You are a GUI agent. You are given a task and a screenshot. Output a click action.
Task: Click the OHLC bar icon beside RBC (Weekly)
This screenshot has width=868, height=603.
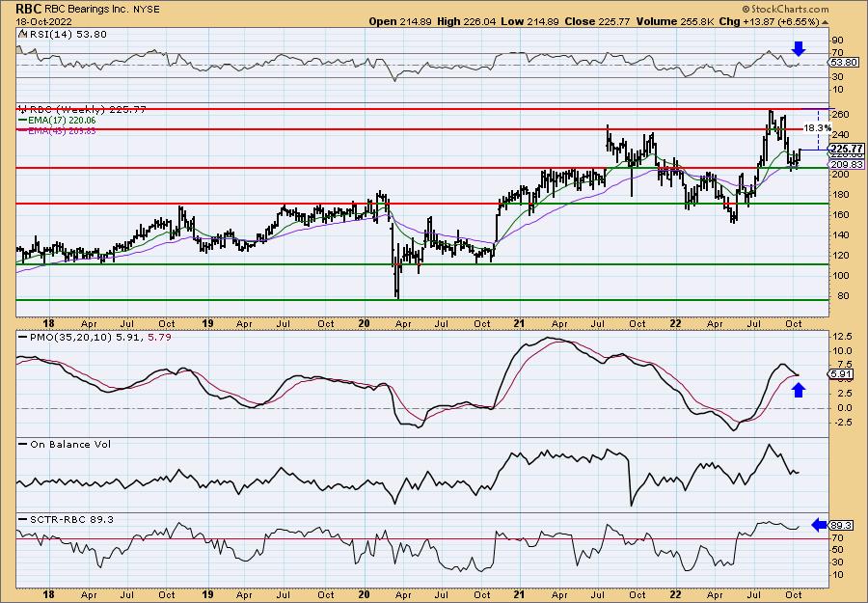(x=22, y=109)
